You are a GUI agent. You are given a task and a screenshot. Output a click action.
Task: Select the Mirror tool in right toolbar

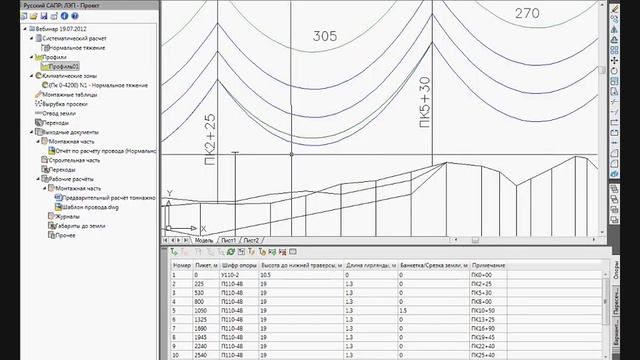coord(614,29)
